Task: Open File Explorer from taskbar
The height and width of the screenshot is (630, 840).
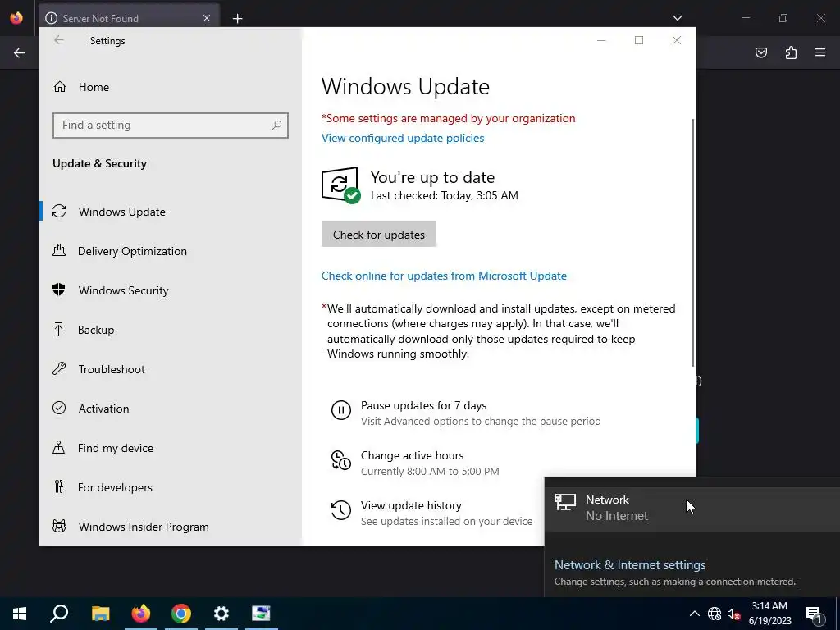Action: click(x=100, y=614)
